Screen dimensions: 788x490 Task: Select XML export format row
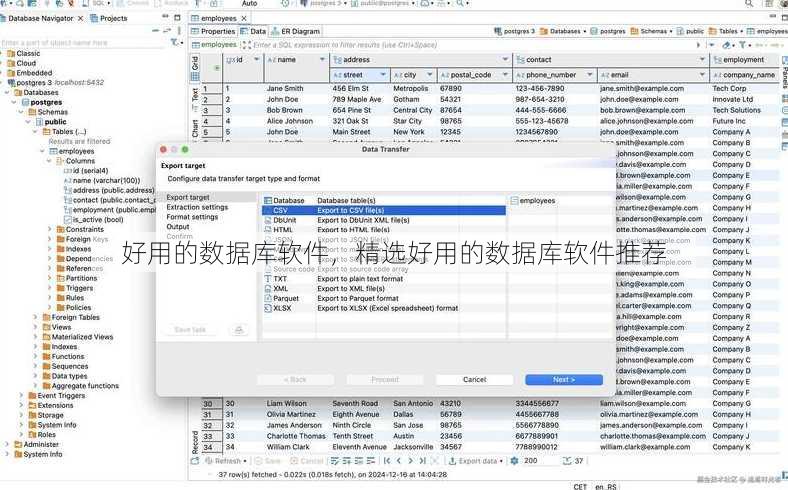point(383,288)
